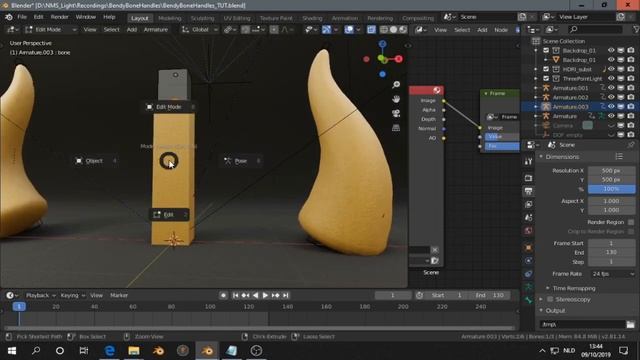Viewport: 640px width, 360px height.
Task: Open Microsoft Edge from taskbar
Action: [109, 351]
